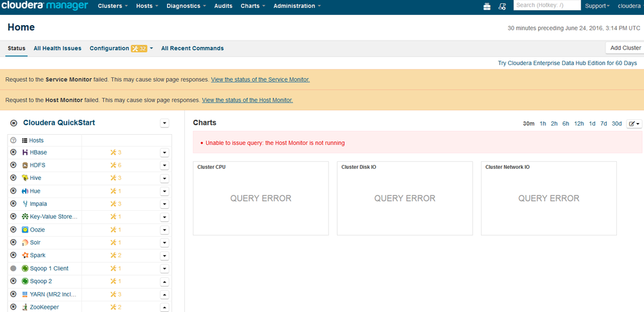Image resolution: width=644 pixels, height=312 pixels.
Task: Click the Add Cluster button
Action: pos(625,48)
